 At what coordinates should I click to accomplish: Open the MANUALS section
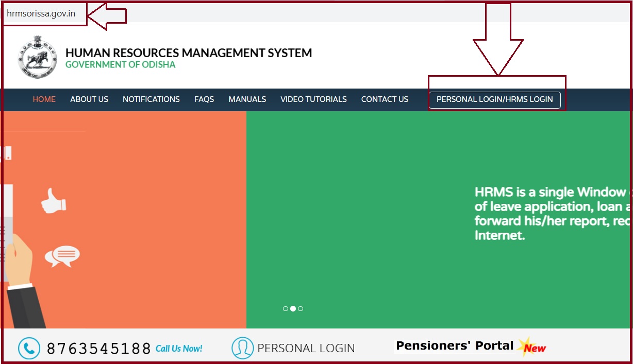click(x=247, y=99)
